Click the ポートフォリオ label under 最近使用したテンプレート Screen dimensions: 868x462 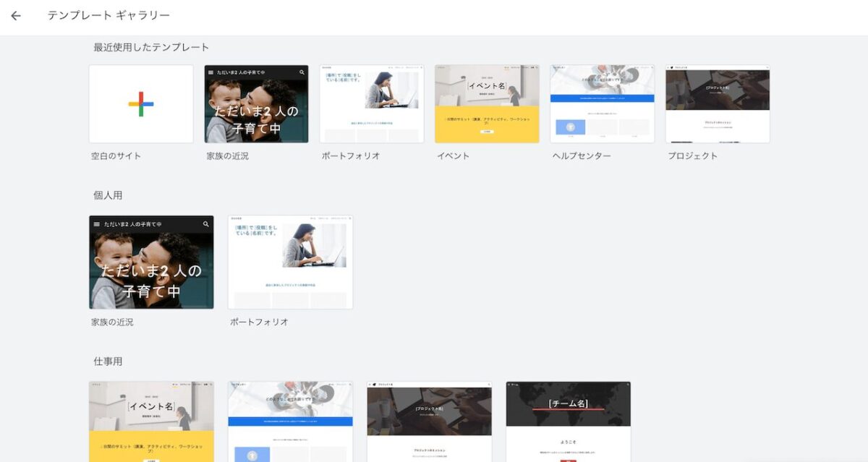pos(351,155)
